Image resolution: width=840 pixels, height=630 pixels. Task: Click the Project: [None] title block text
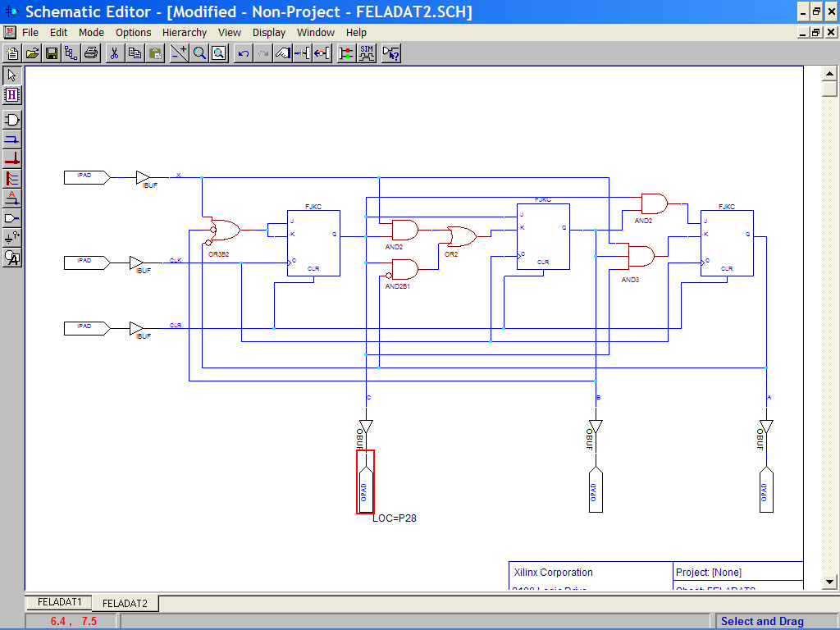(708, 572)
